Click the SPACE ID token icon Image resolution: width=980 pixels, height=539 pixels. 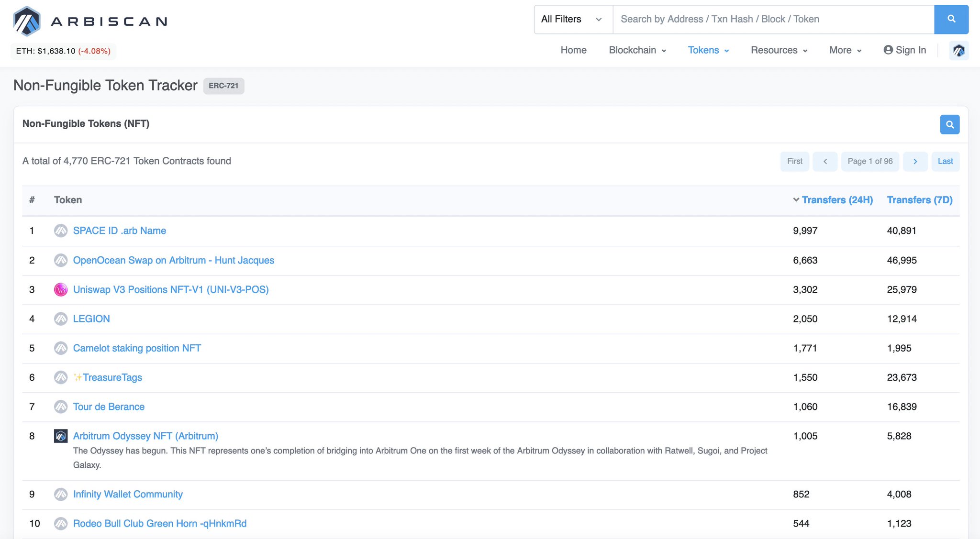click(x=61, y=231)
